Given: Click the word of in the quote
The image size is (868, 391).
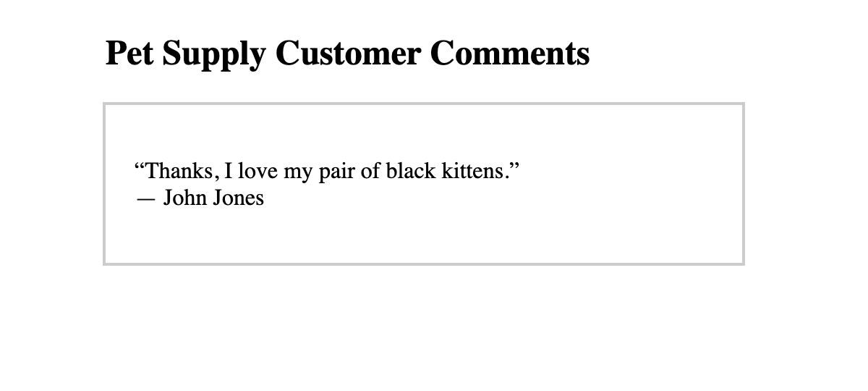Looking at the screenshot, I should click(373, 172).
